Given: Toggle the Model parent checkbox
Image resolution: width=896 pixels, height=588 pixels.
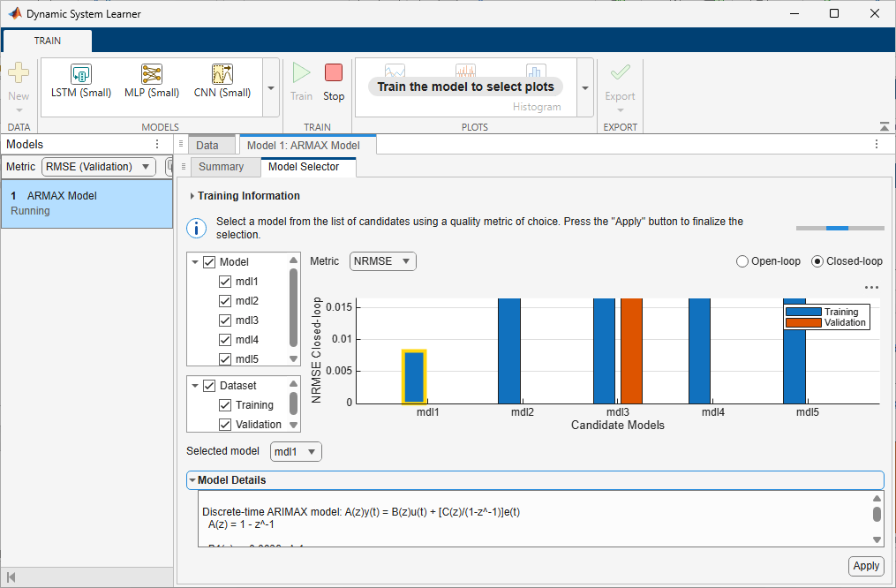Looking at the screenshot, I should pyautogui.click(x=209, y=262).
